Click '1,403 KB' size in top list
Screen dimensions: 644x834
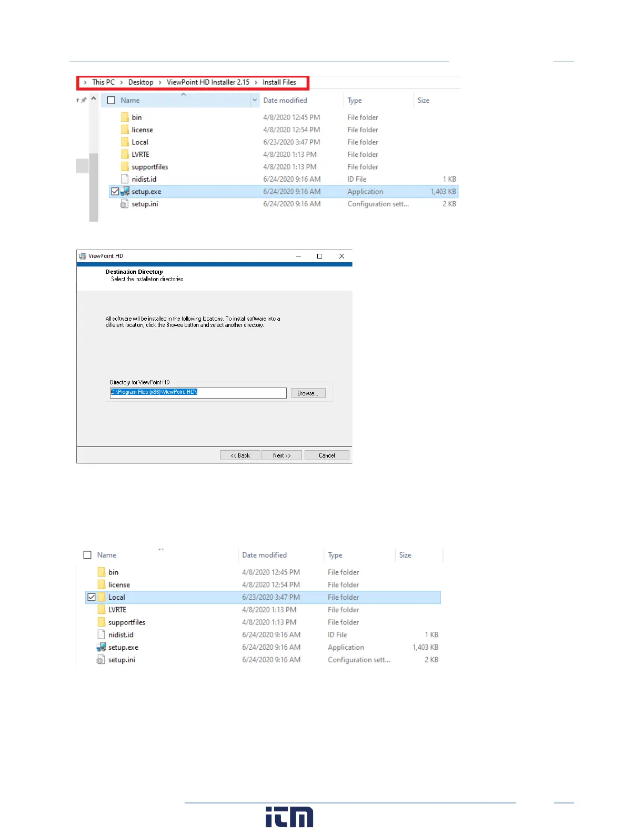pos(443,192)
